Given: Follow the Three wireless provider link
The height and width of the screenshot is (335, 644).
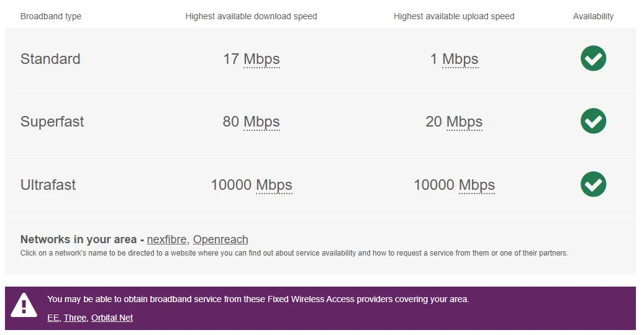Looking at the screenshot, I should (x=75, y=318).
